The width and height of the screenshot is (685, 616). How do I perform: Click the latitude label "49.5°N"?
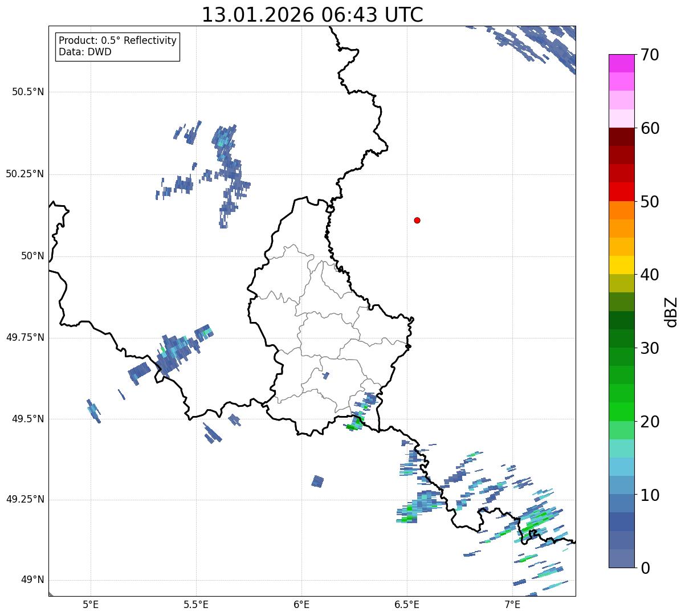pyautogui.click(x=28, y=419)
